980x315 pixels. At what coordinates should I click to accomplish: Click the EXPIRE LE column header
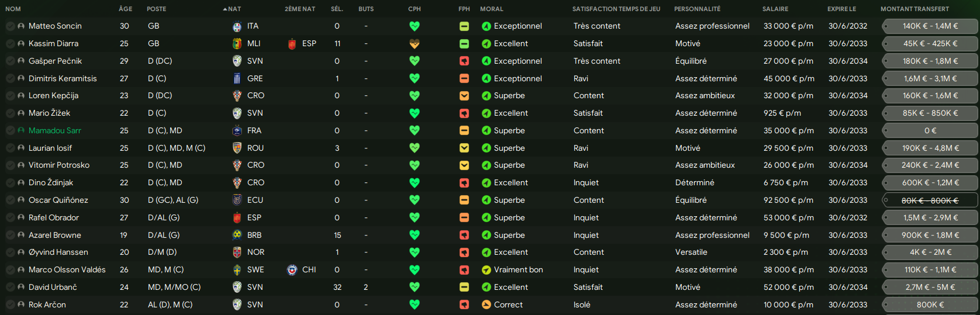click(841, 9)
